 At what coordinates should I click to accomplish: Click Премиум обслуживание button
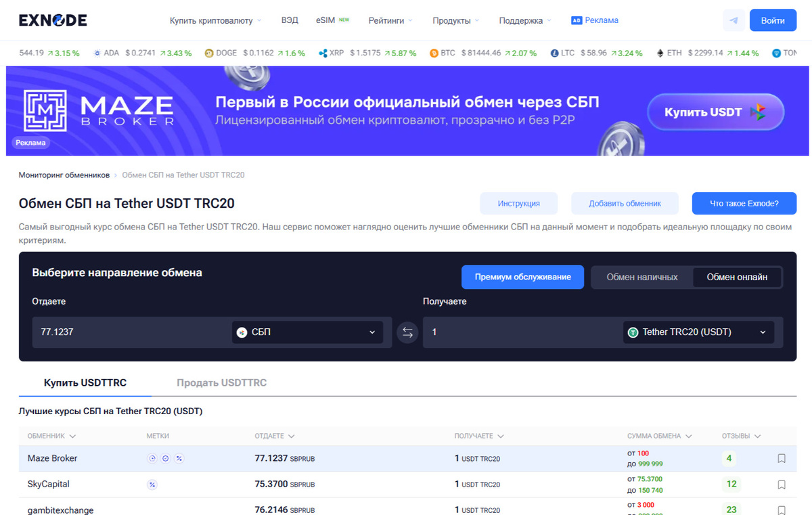coord(522,277)
